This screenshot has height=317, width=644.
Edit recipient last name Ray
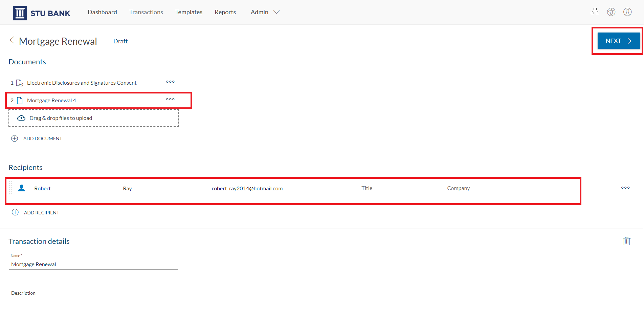[x=127, y=189]
